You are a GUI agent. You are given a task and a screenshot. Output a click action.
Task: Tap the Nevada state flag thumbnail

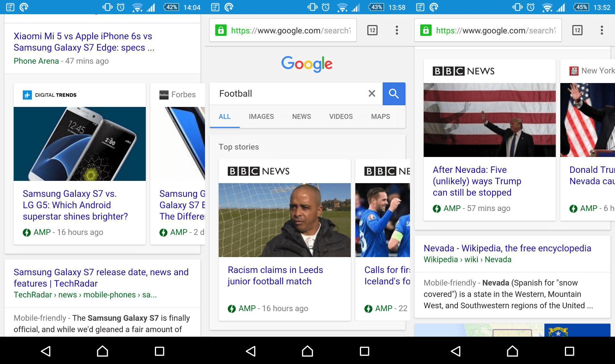coord(577,330)
